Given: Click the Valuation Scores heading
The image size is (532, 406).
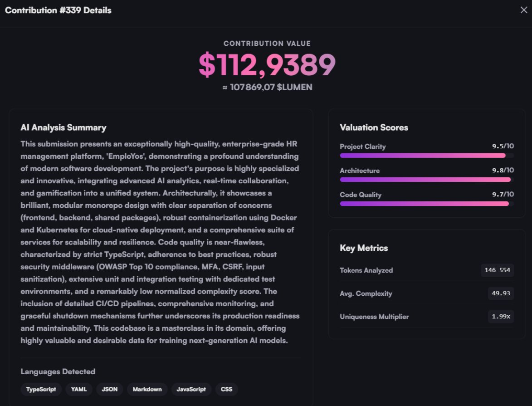Looking at the screenshot, I should tap(374, 127).
